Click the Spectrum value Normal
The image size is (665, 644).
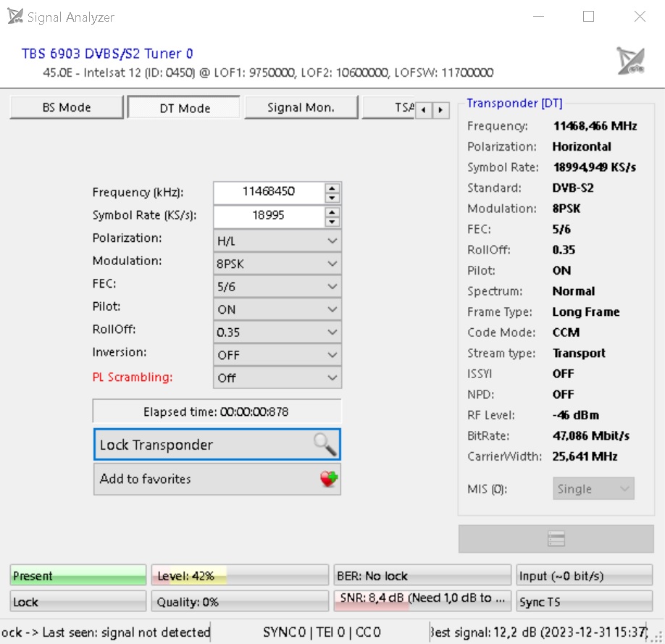574,291
